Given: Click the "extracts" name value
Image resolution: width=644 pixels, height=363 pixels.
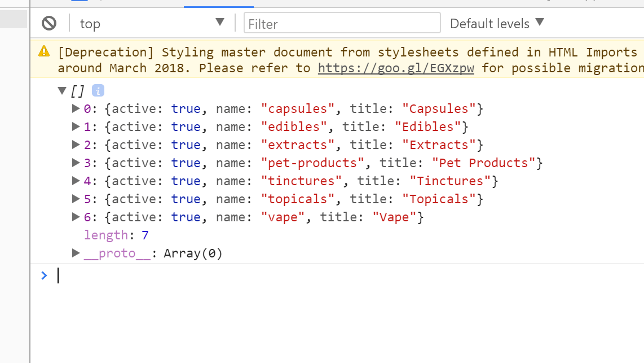Looking at the screenshot, I should coord(297,145).
